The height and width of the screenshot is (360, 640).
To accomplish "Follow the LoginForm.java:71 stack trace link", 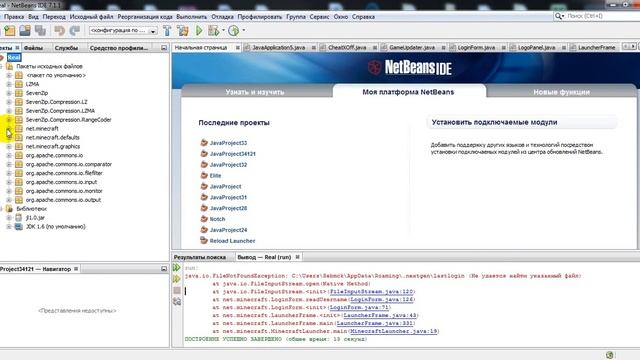I will click(359, 307).
